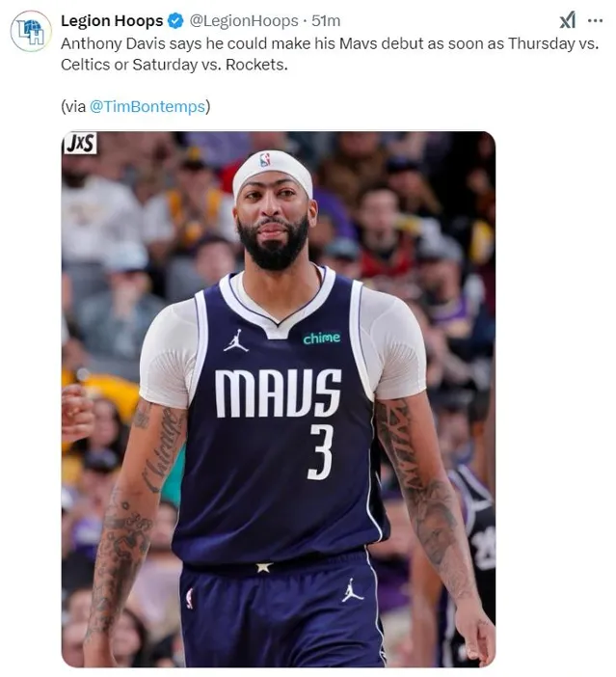Follow the @TimBontemps mention link
The image size is (616, 677).
pyautogui.click(x=147, y=107)
